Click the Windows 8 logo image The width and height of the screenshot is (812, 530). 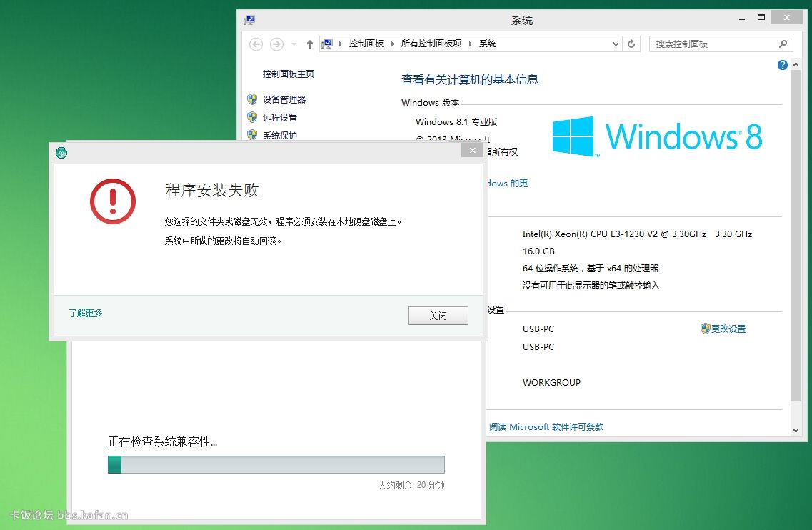pos(657,136)
